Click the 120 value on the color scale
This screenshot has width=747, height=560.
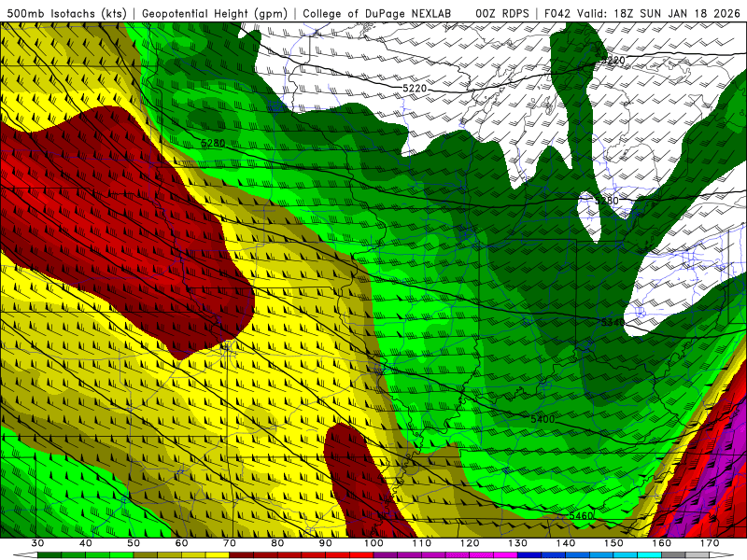pyautogui.click(x=470, y=543)
